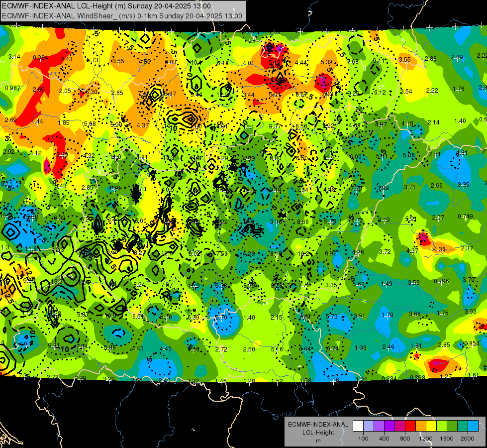Click map value 0.796
This screenshot has width=487, height=448.
pos(441,281)
